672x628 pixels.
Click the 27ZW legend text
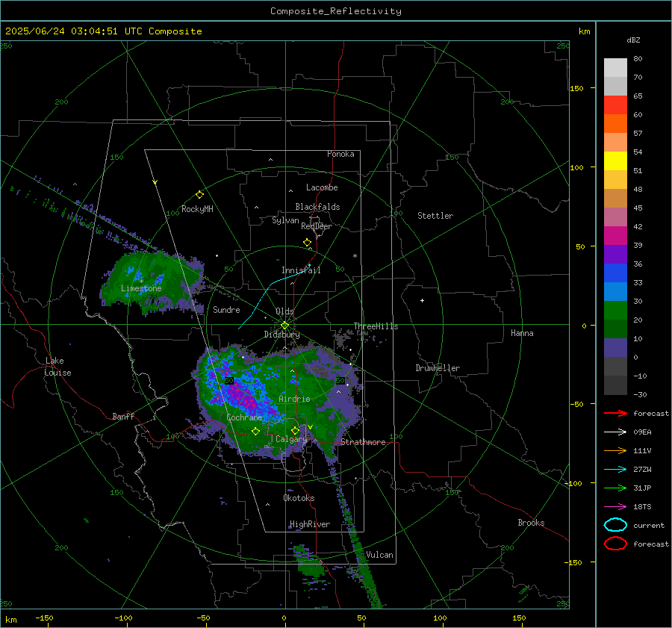click(x=642, y=470)
